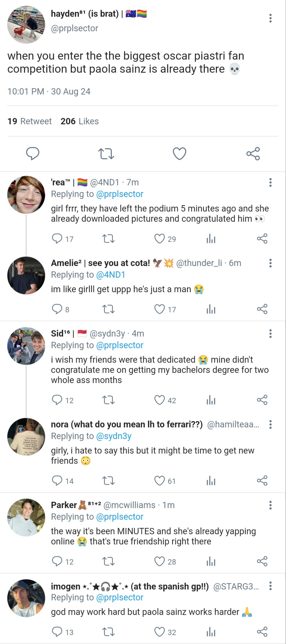Share Sid's reply about bachelors degree
Screen dimensions: 286x644
(x=262, y=400)
